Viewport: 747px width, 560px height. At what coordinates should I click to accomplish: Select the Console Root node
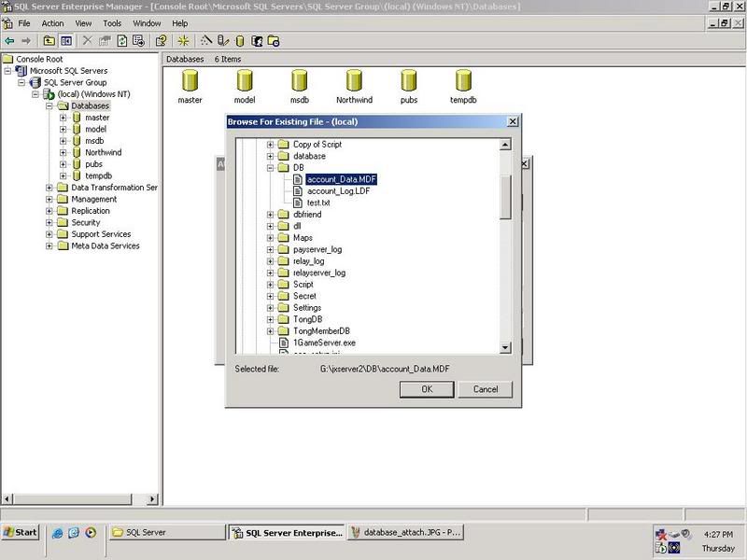point(39,59)
